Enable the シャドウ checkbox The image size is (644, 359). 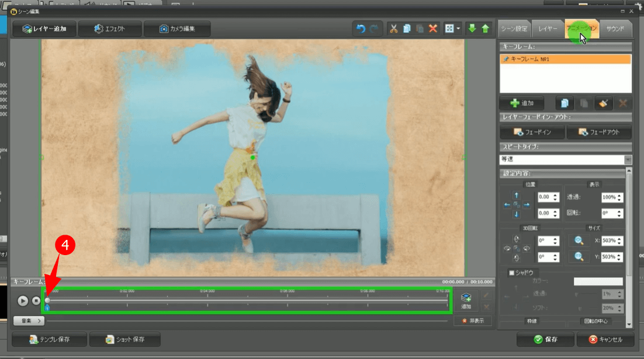pos(512,273)
